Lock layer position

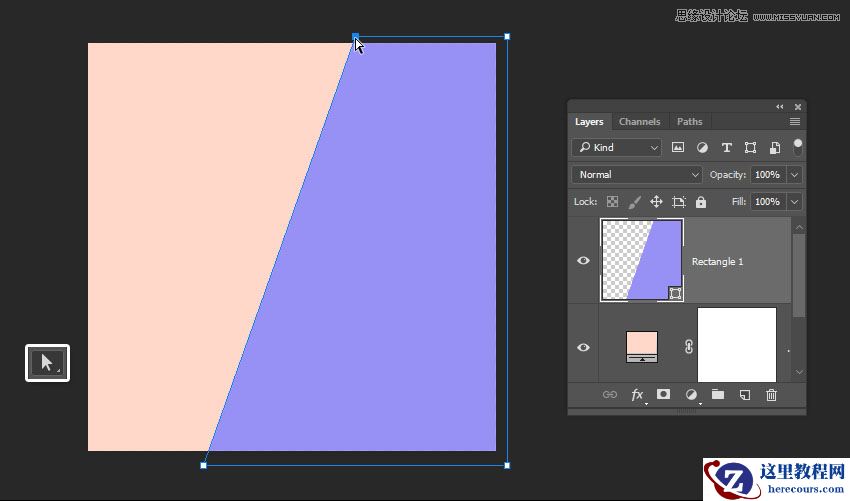(x=656, y=202)
